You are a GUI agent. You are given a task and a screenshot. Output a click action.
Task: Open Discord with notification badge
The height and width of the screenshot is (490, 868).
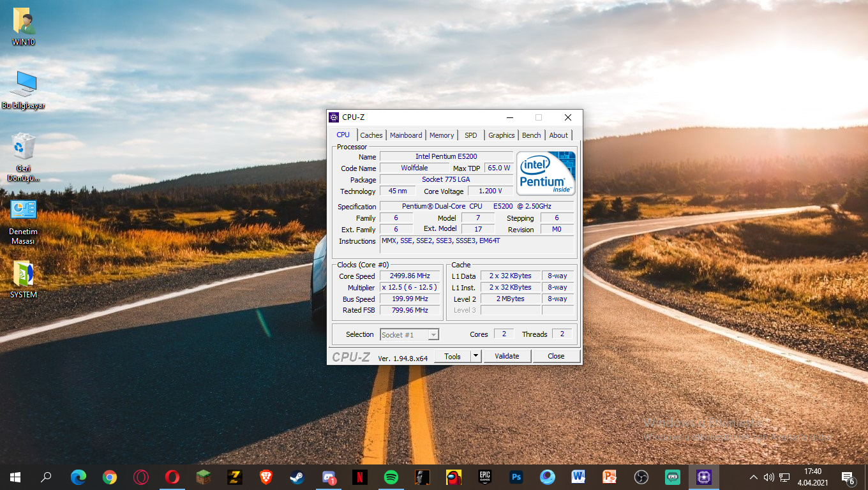pyautogui.click(x=329, y=477)
